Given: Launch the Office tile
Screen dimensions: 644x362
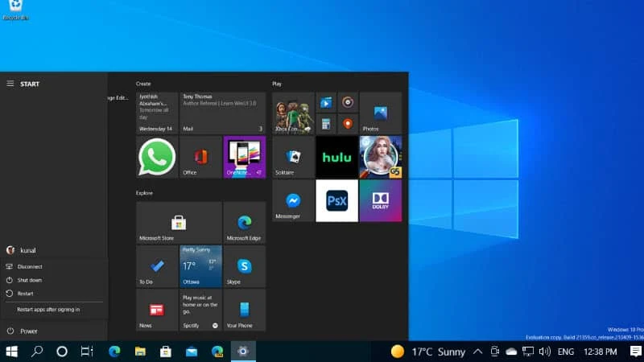Looking at the screenshot, I should (200, 157).
